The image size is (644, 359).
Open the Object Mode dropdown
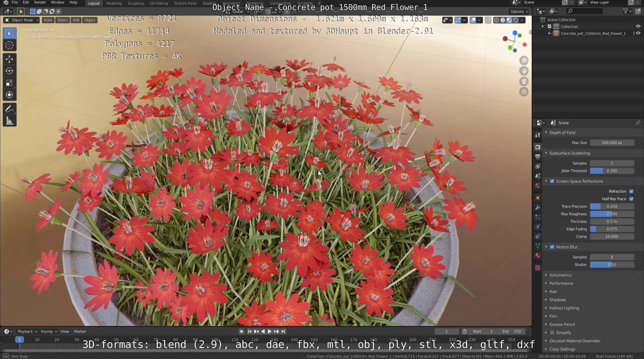point(21,20)
